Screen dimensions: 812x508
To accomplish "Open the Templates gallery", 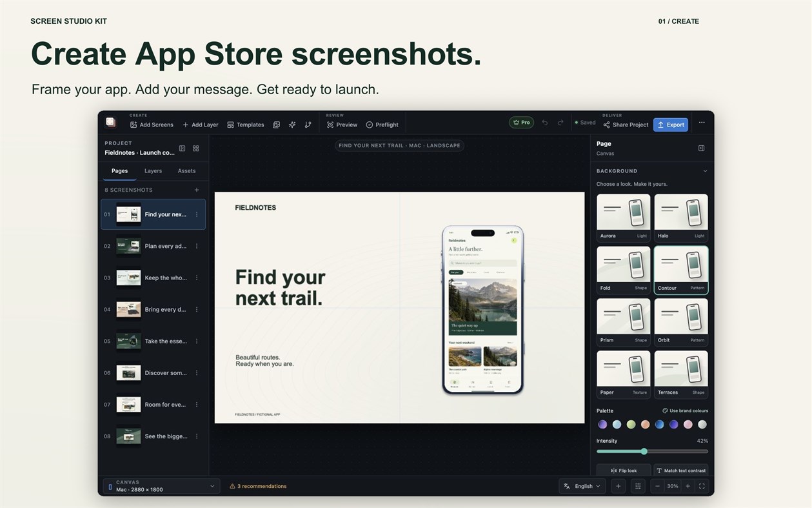I will click(x=246, y=125).
